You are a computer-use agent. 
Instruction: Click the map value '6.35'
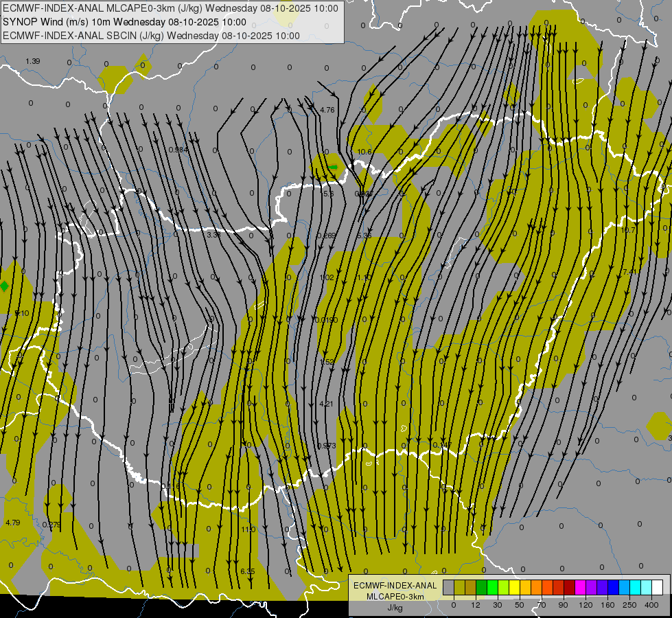click(x=247, y=571)
